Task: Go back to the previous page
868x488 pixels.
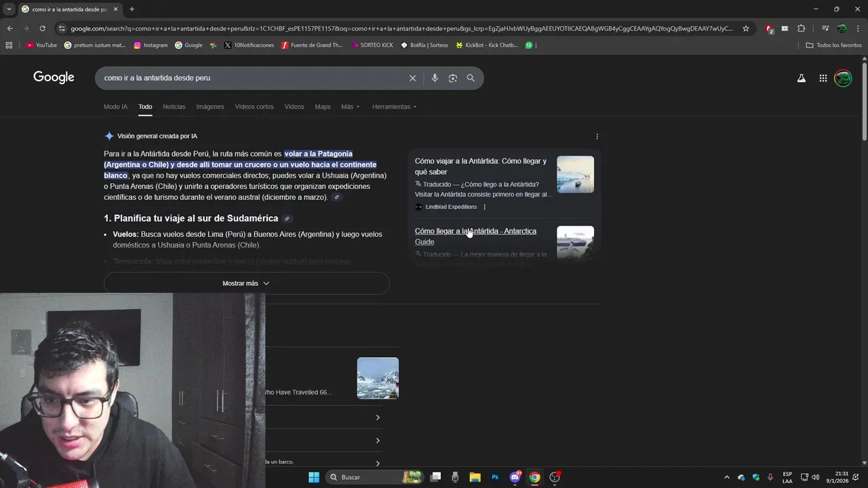Action: 9,28
